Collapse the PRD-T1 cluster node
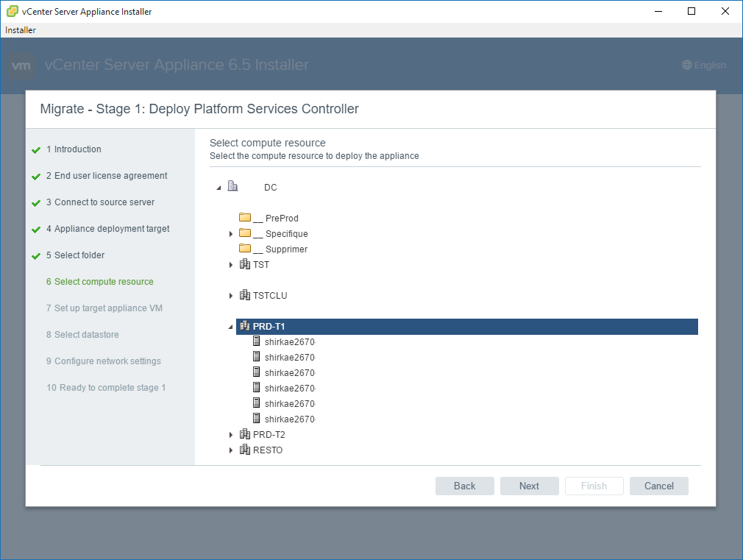 point(231,327)
